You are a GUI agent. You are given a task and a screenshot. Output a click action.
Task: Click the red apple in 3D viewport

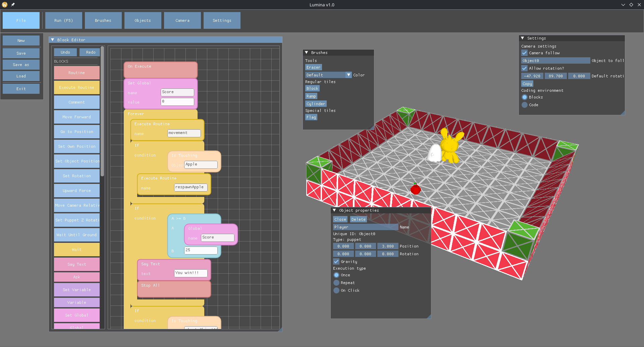pyautogui.click(x=416, y=189)
